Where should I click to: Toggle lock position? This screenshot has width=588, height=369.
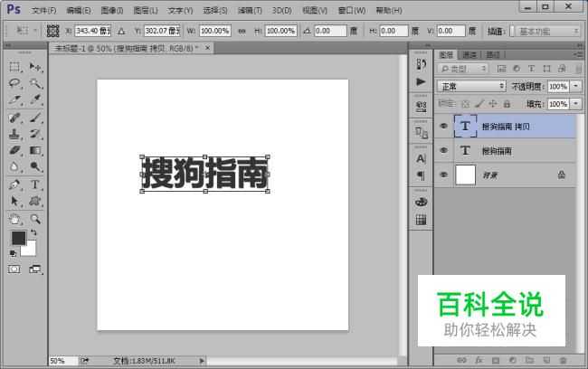click(x=493, y=104)
